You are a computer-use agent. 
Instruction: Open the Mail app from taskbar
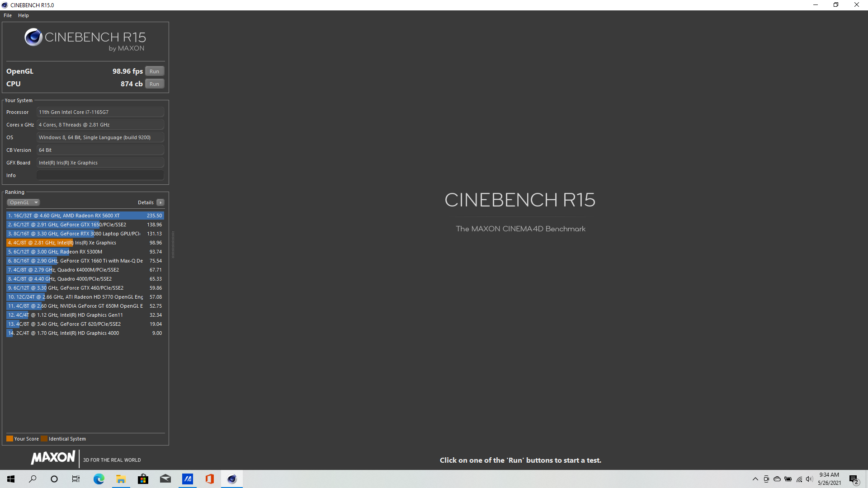pos(165,479)
